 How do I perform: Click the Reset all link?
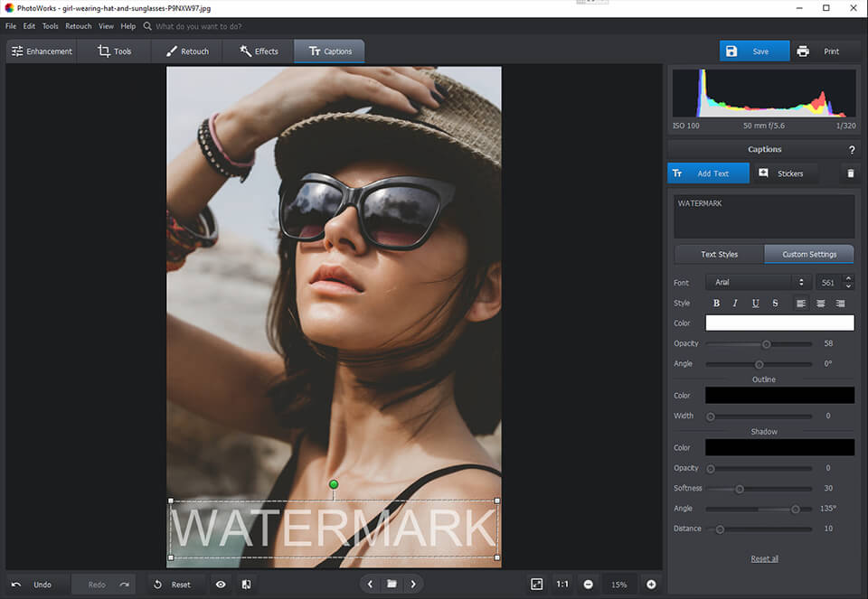click(x=764, y=559)
